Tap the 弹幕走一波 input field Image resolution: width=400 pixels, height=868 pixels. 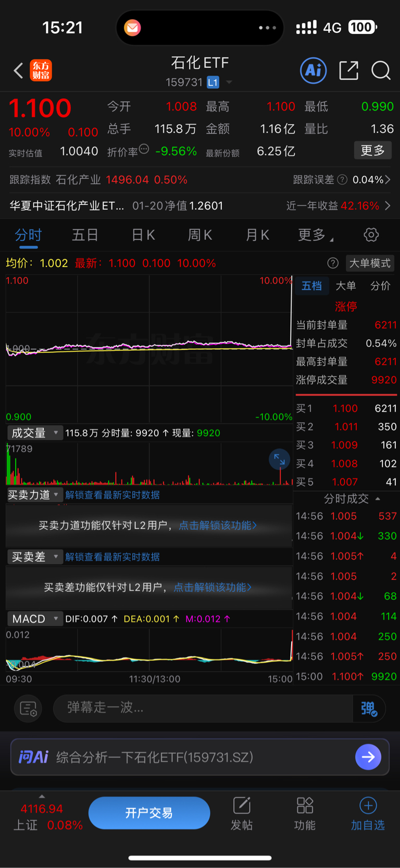[x=204, y=708]
